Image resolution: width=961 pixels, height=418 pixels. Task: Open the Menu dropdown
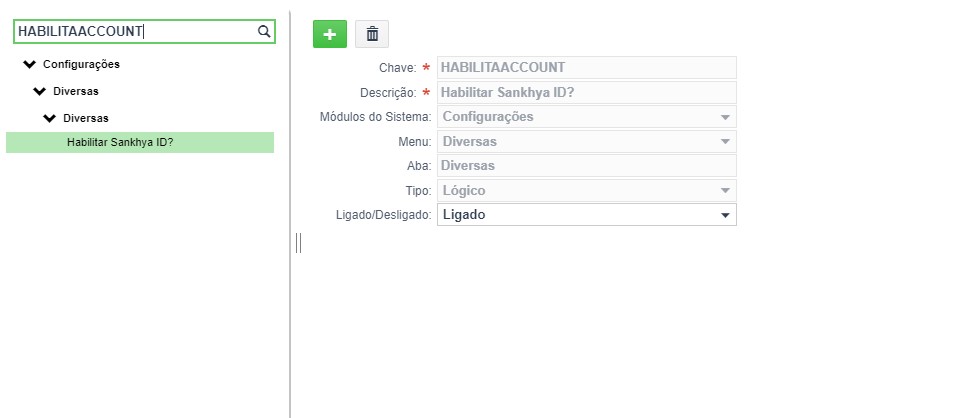click(587, 142)
